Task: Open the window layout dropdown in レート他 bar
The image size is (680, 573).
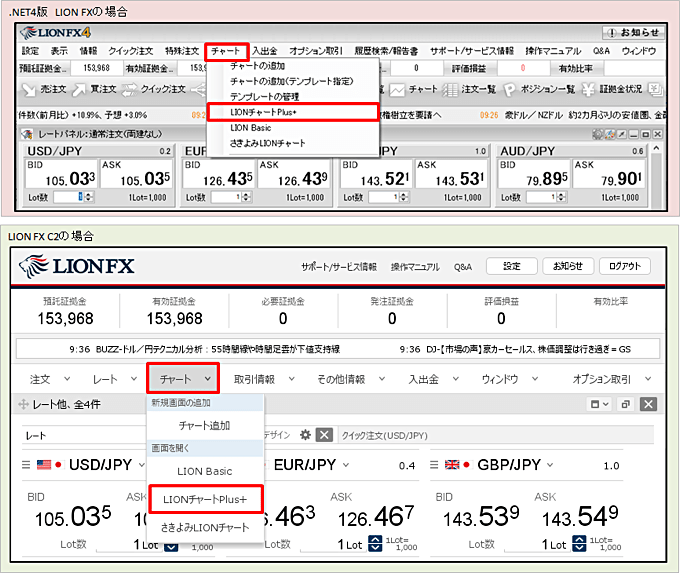Action: pos(599,404)
